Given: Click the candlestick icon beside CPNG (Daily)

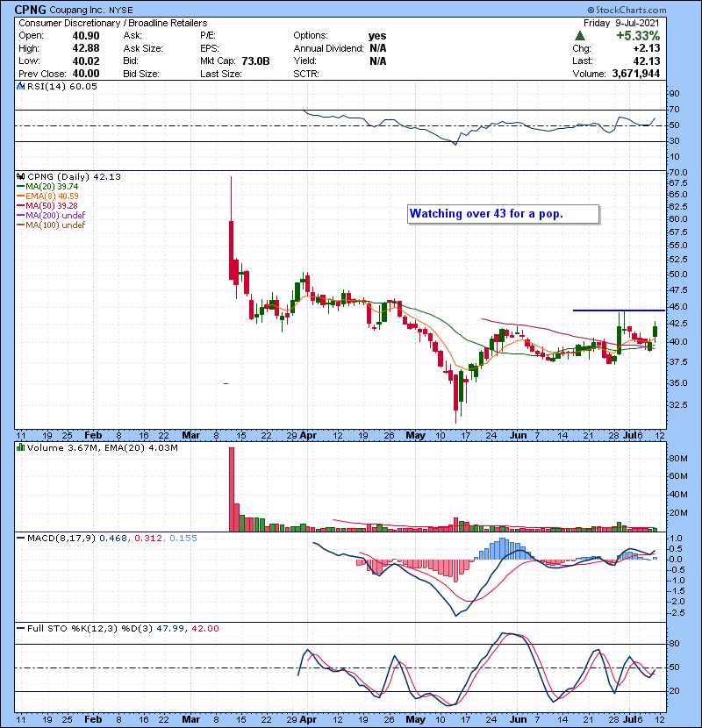Looking at the screenshot, I should pos(20,177).
